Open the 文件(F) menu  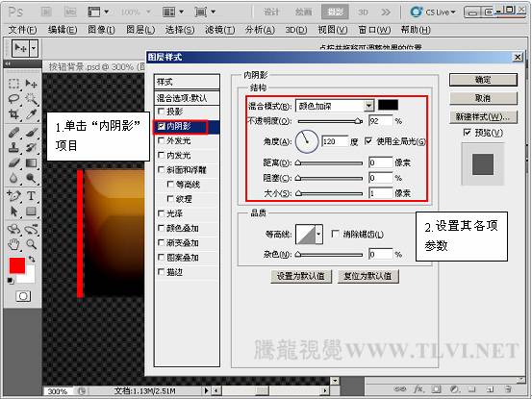coord(22,30)
